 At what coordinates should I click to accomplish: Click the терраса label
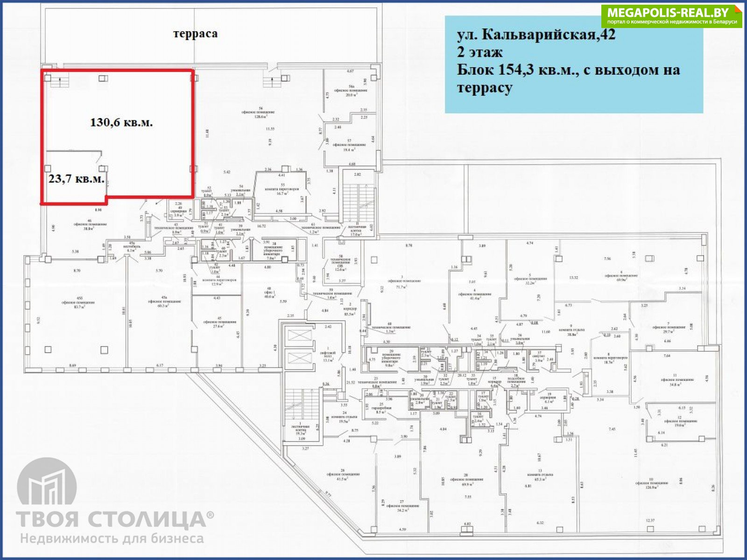pos(195,34)
